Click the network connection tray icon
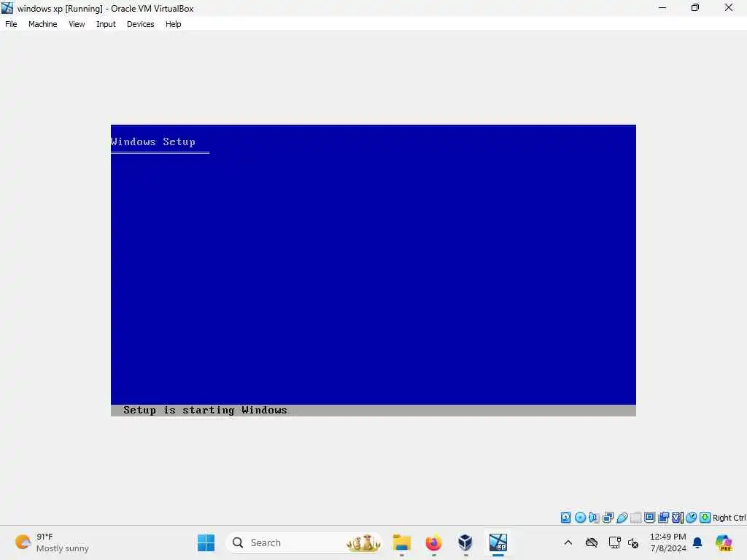 pos(614,542)
